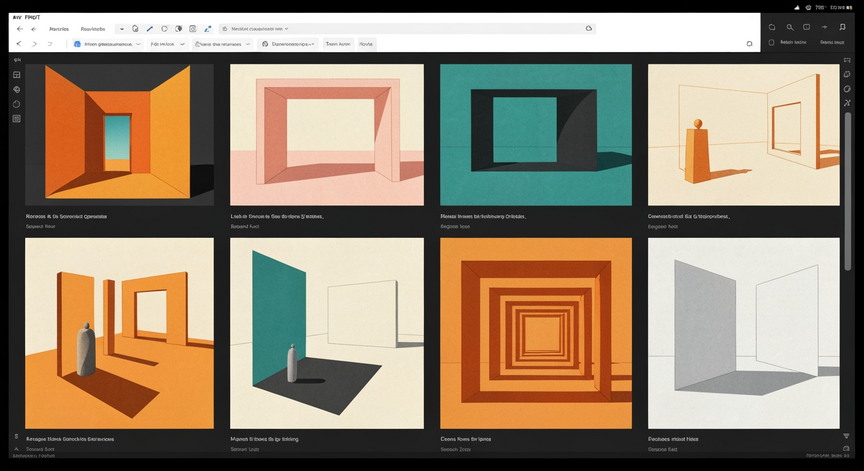864x471 pixels.
Task: Click the left chevron in second toolbar row
Action: coord(19,44)
